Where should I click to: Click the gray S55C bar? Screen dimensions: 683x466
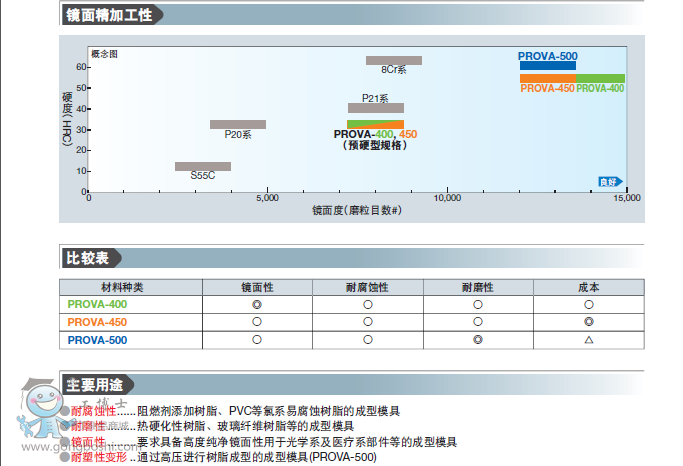(x=203, y=166)
